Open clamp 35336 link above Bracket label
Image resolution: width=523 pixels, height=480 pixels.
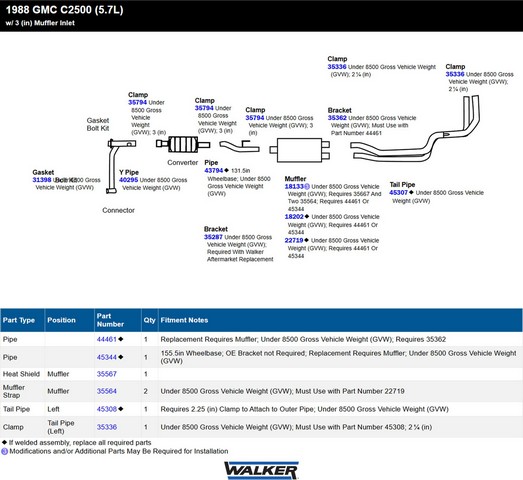click(337, 67)
